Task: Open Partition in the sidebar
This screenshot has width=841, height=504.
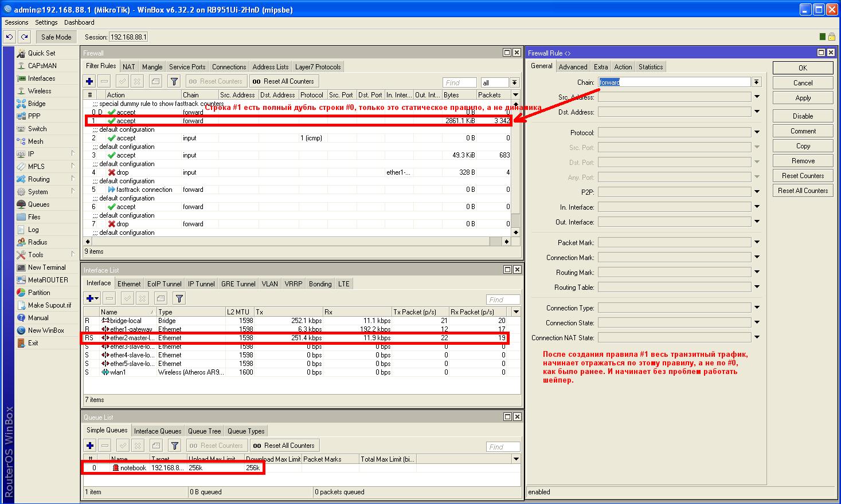Action: [x=39, y=293]
